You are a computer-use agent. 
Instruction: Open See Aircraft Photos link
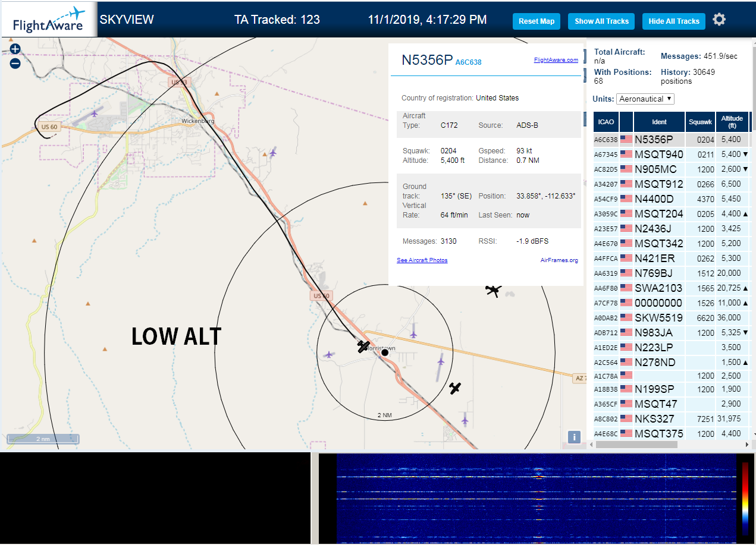(x=422, y=260)
